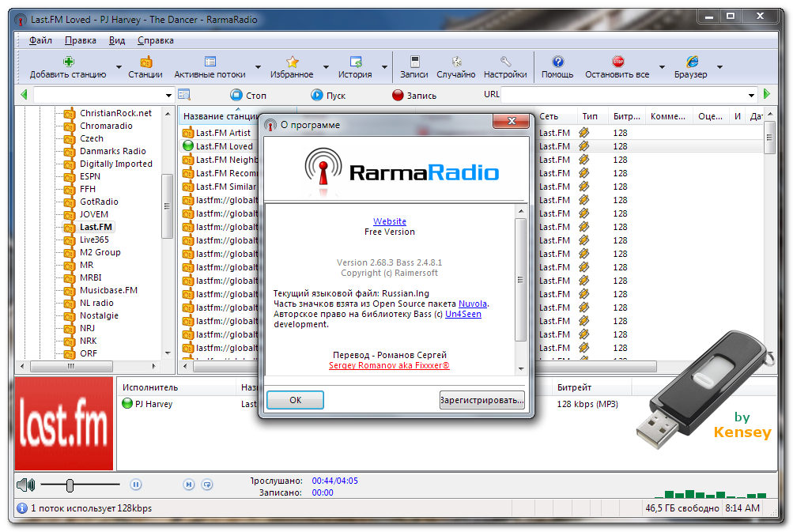The image size is (793, 532).
Task: Open the Правка menu
Action: (x=81, y=40)
